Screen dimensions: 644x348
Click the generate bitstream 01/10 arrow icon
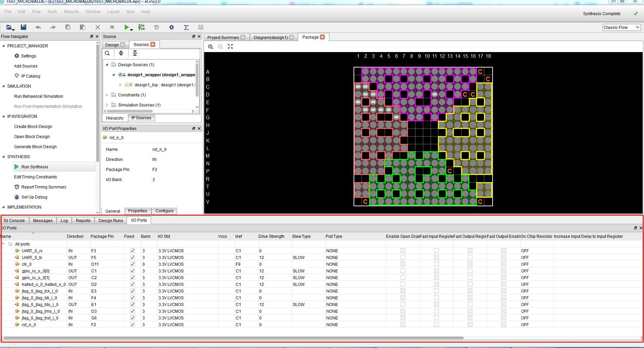click(x=141, y=27)
